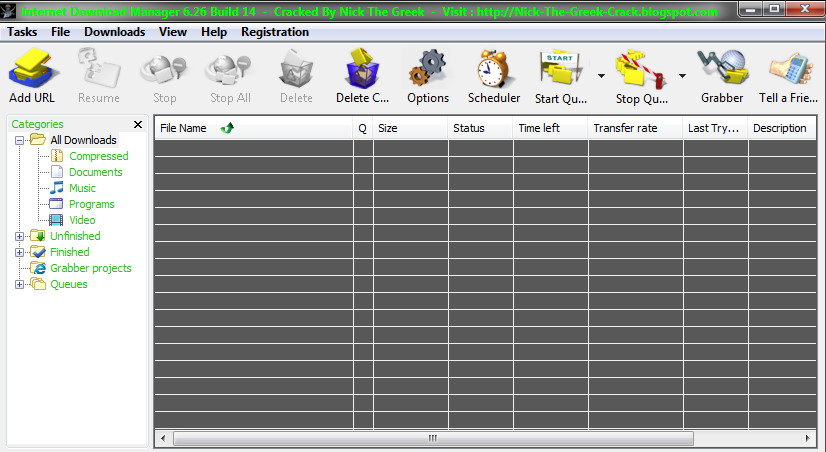This screenshot has height=452, width=826.
Task: Open the Grabber tool icon
Action: pos(722,68)
